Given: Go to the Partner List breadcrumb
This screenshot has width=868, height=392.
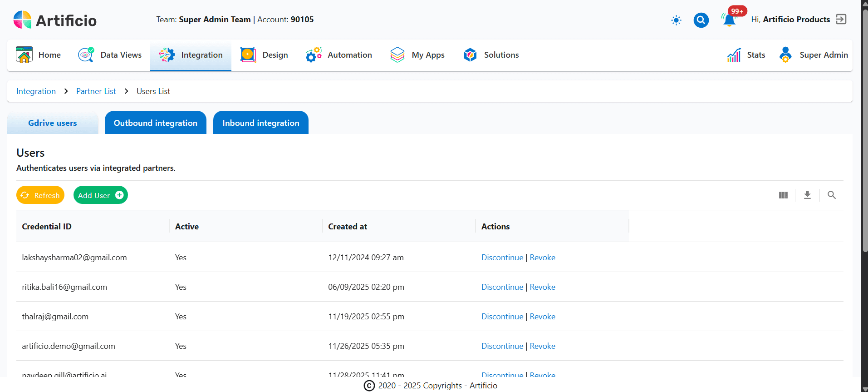Looking at the screenshot, I should click(96, 91).
